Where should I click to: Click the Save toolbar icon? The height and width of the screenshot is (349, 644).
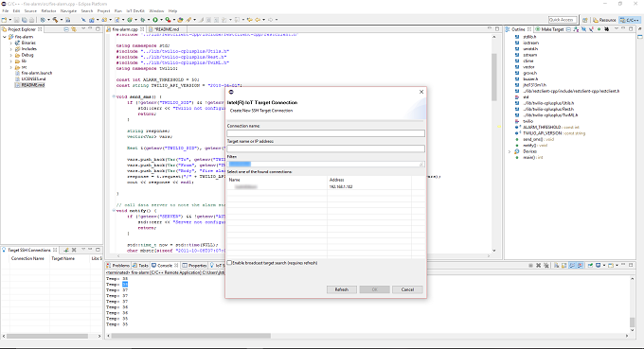tap(16, 20)
